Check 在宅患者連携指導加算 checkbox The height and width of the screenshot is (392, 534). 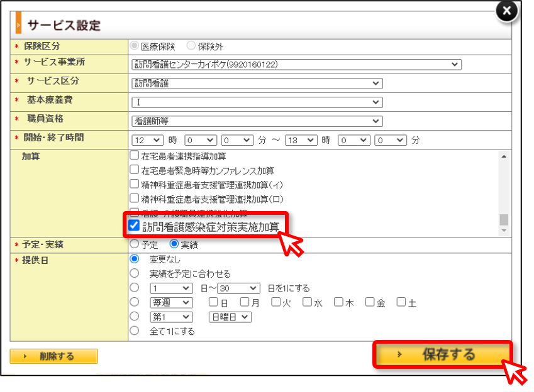(x=135, y=155)
